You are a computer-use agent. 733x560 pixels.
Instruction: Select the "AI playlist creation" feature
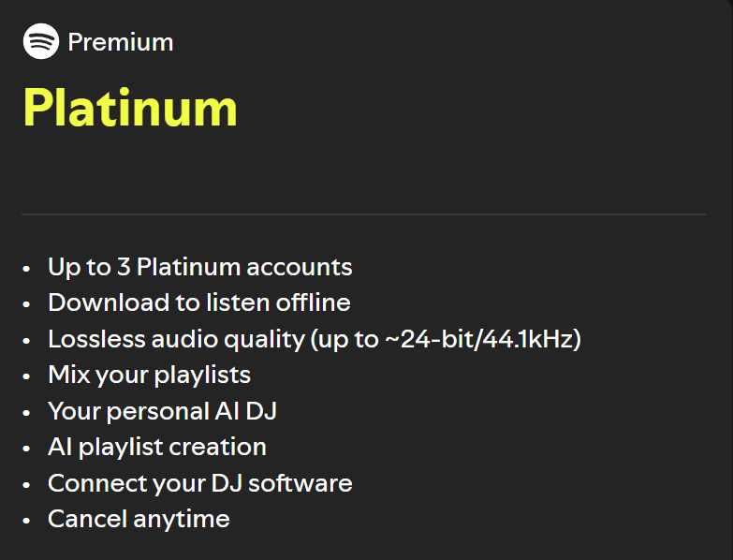pos(157,447)
